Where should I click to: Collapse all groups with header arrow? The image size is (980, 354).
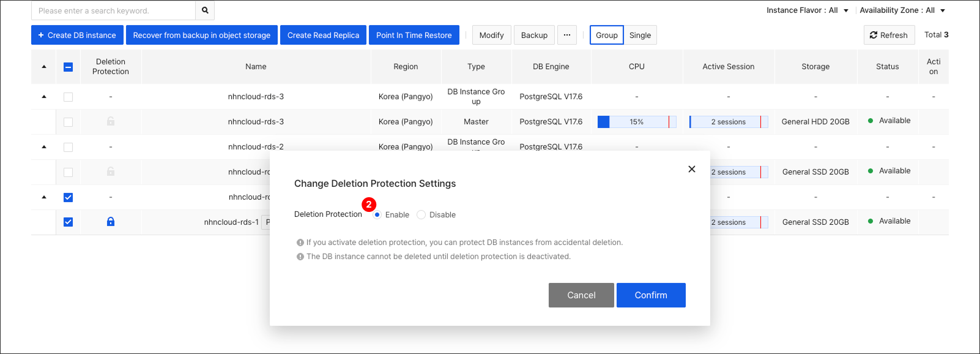(x=44, y=67)
